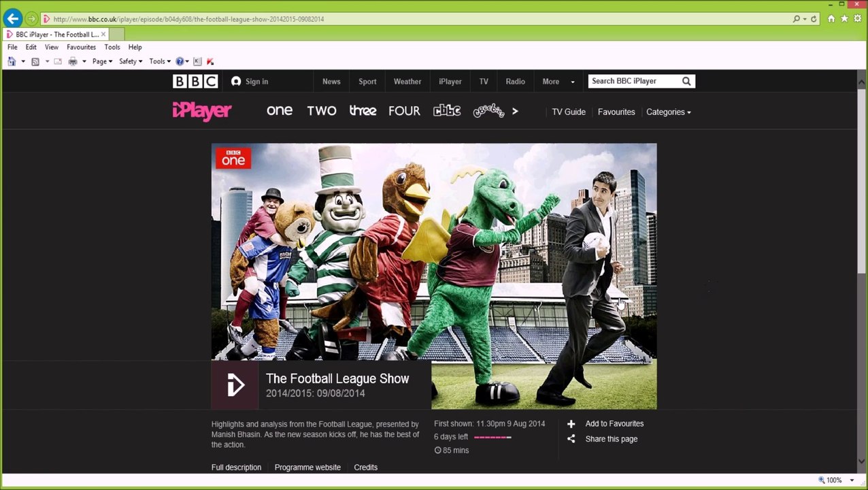Open the Credits link
The width and height of the screenshot is (868, 490).
pyautogui.click(x=365, y=468)
